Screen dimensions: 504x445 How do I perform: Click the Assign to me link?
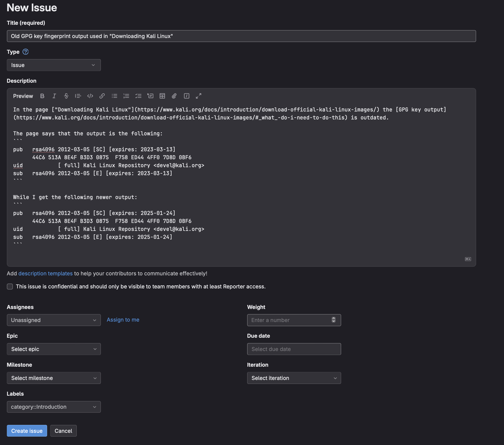(x=123, y=320)
